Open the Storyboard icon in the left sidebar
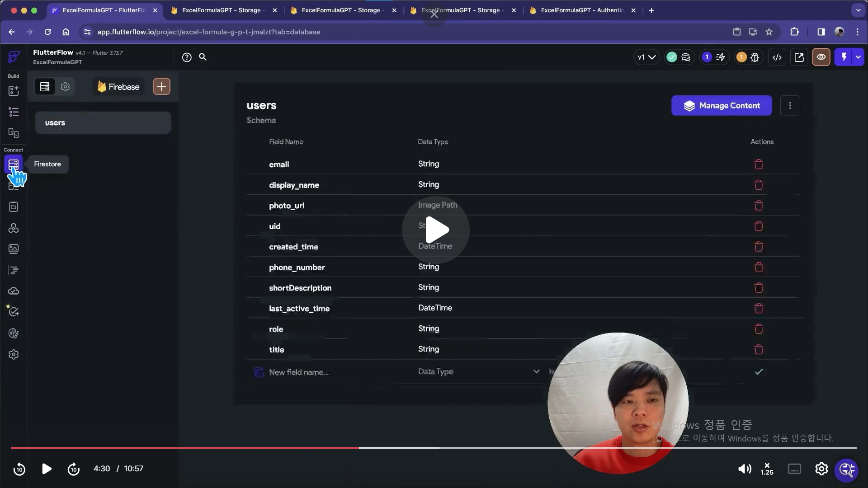 [x=14, y=133]
